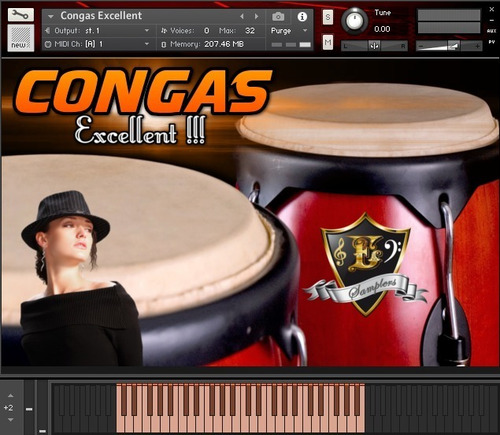Increase volume with the plus icon
500x435 pixels.
click(x=477, y=46)
